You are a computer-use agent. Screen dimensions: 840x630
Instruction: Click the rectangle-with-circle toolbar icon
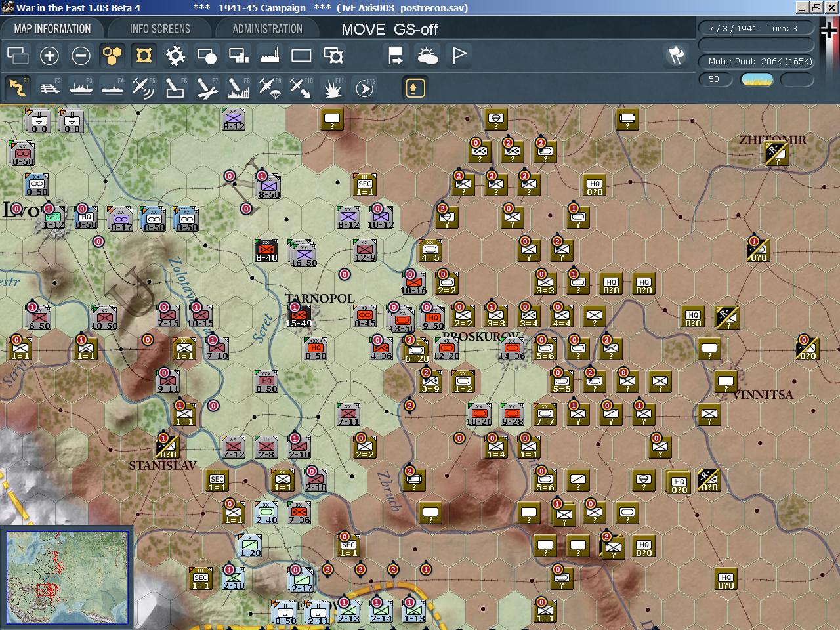click(x=207, y=56)
